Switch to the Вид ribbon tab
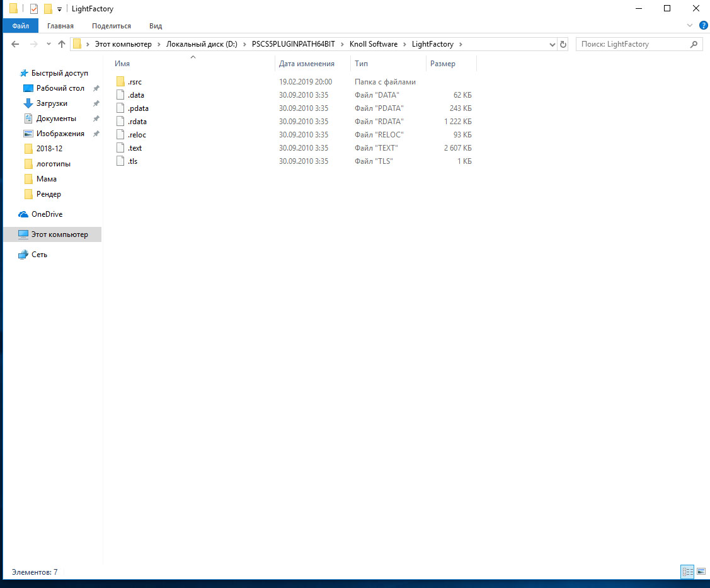 pyautogui.click(x=156, y=26)
